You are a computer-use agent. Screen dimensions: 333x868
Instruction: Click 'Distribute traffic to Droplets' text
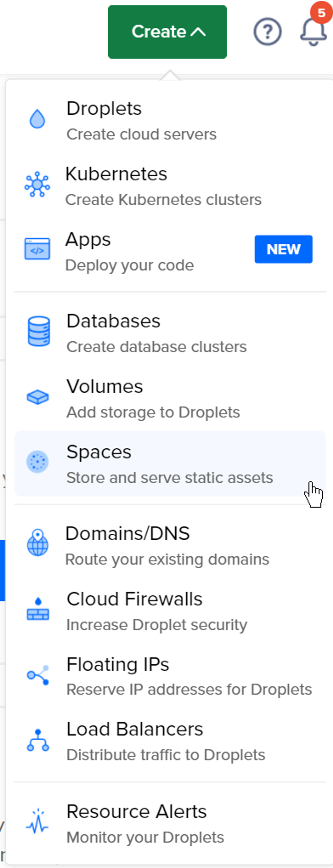(166, 755)
